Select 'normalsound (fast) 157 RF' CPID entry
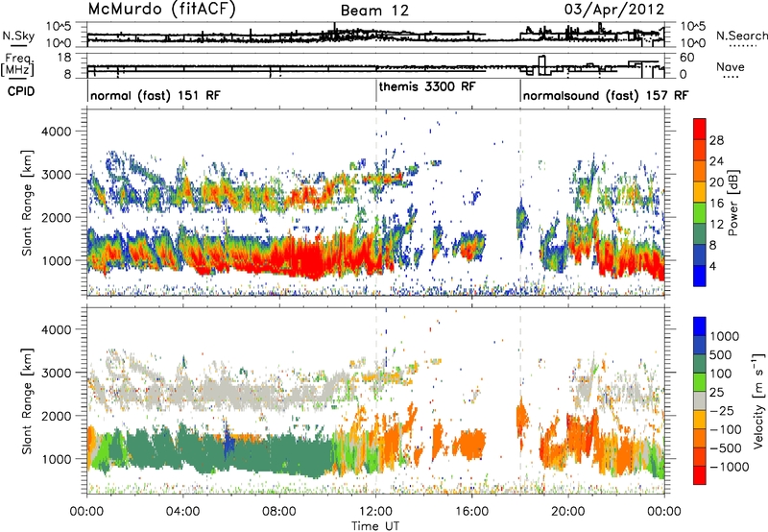The height and width of the screenshot is (532, 768). tap(606, 95)
